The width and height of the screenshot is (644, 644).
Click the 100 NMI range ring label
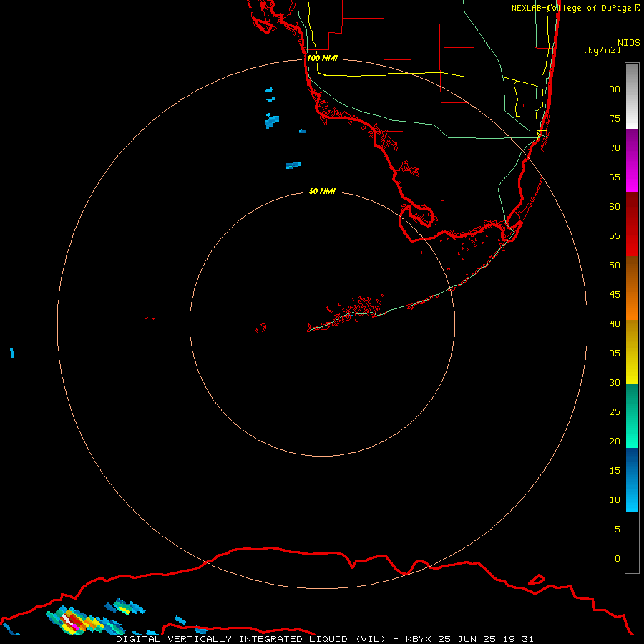coord(322,58)
